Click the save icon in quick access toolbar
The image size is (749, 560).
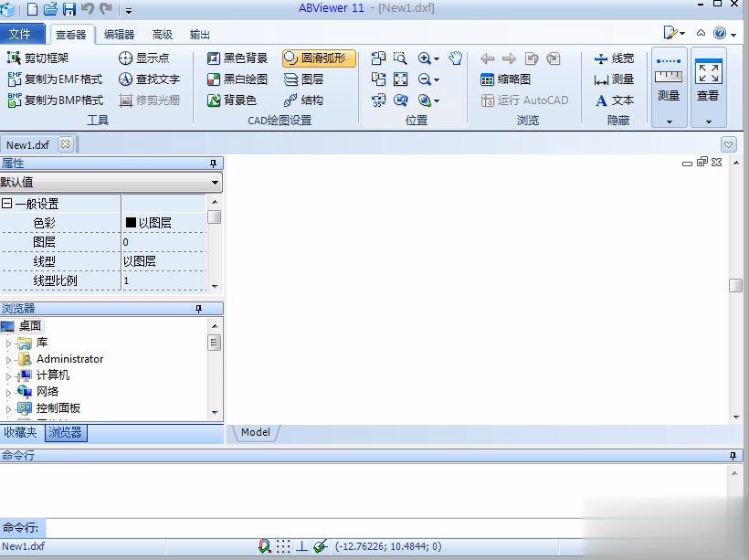[x=69, y=9]
